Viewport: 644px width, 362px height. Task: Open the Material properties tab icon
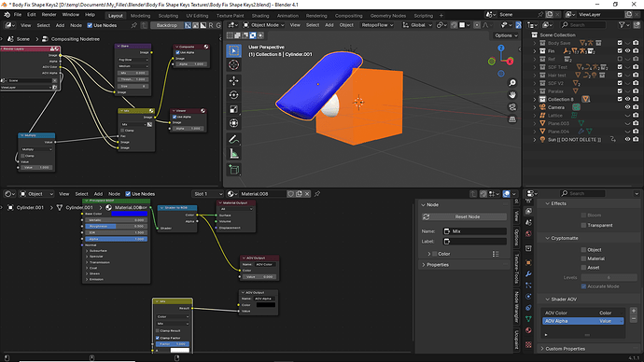[528, 330]
